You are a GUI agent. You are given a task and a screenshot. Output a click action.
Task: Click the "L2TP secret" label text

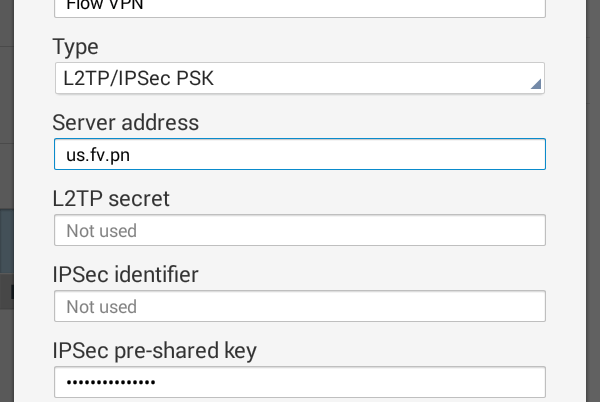coord(110,198)
